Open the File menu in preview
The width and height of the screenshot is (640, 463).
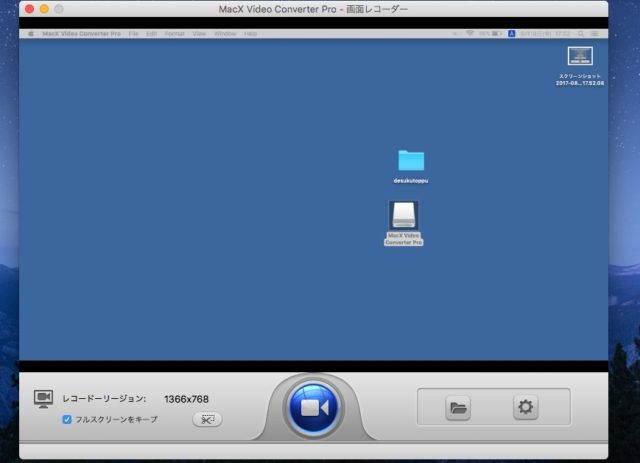point(133,33)
